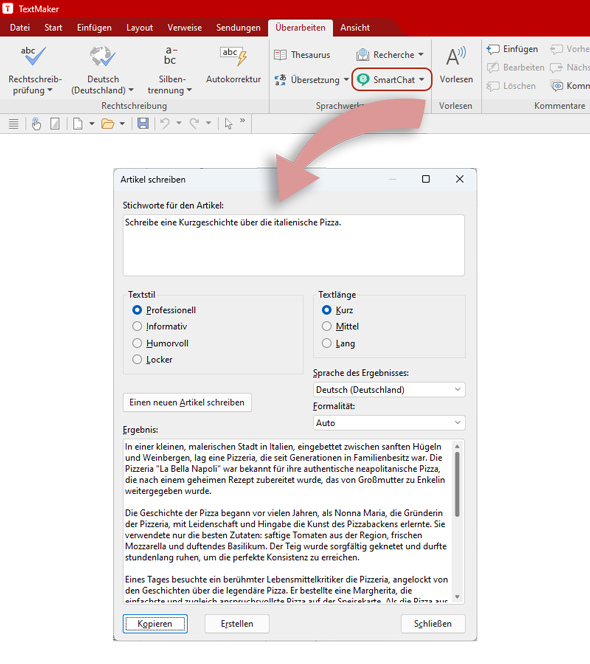
Task: Expand the SmartChat dropdown arrow
Action: point(421,80)
